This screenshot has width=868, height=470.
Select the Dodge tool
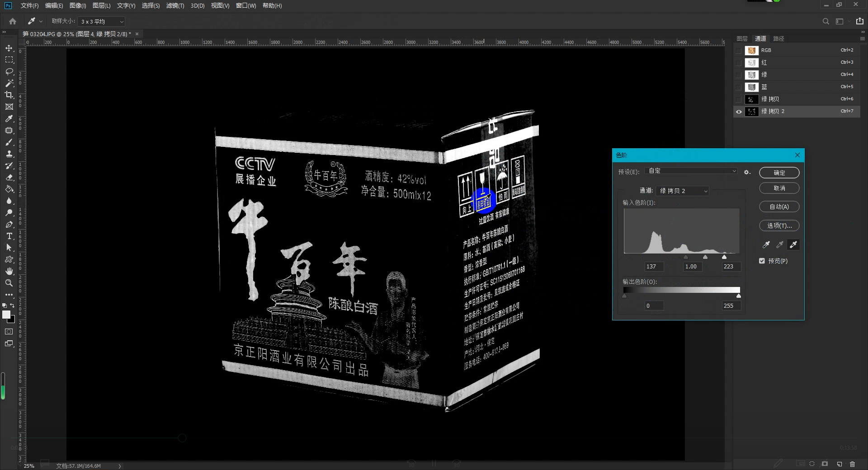click(x=9, y=212)
